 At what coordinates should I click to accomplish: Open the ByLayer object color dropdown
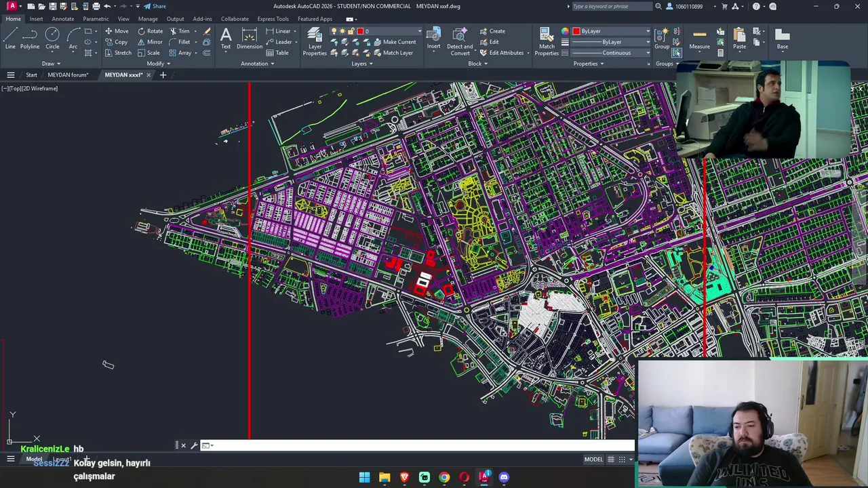tap(611, 31)
